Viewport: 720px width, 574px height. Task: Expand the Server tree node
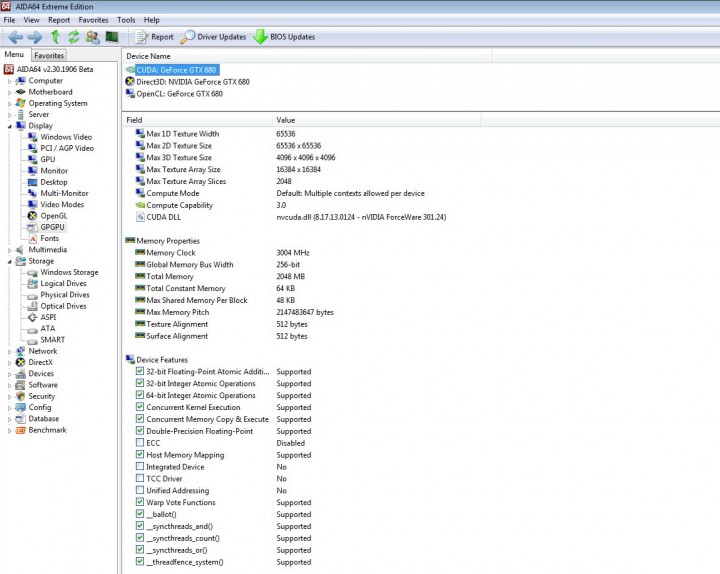[x=9, y=115]
